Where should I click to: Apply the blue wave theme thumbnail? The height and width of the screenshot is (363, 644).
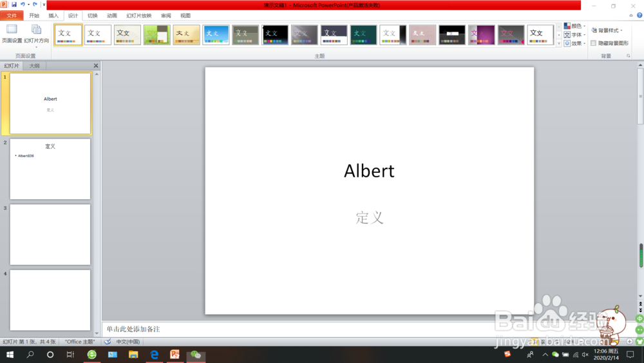216,35
